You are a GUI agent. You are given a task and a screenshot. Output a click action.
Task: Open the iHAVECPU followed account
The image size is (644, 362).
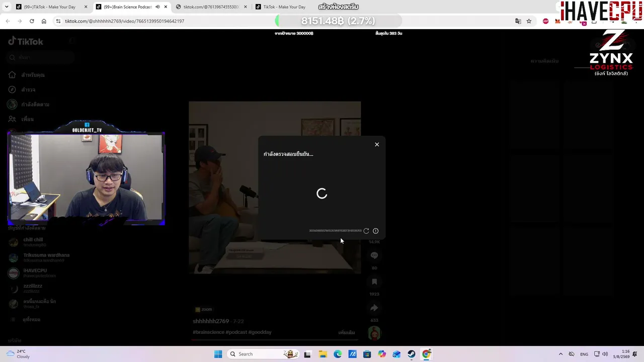33,273
